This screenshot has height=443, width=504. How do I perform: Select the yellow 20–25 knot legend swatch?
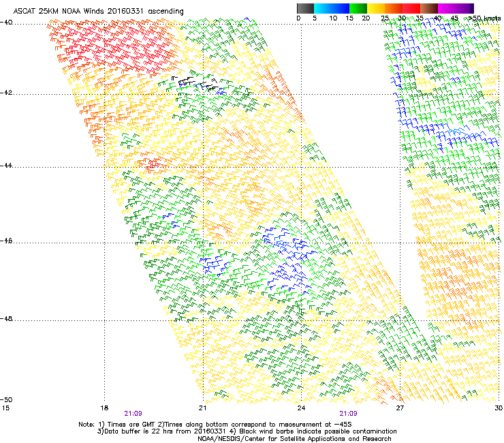376,8
